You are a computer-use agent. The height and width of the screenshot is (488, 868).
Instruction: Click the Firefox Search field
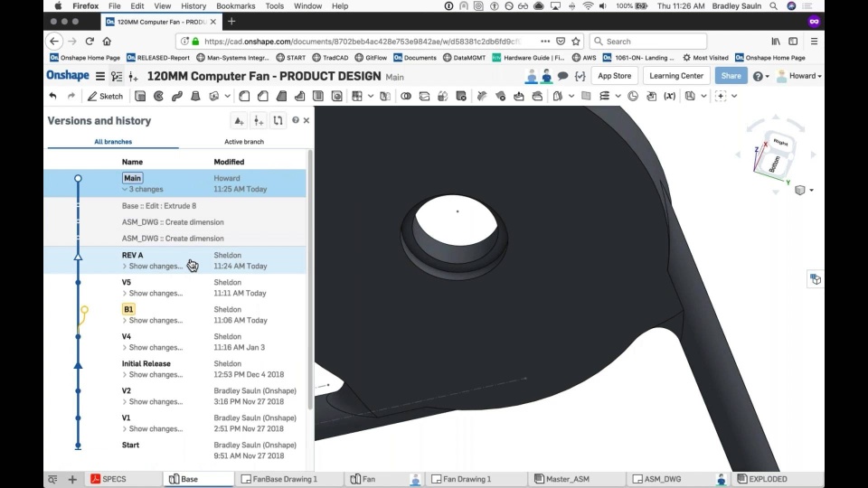click(648, 42)
